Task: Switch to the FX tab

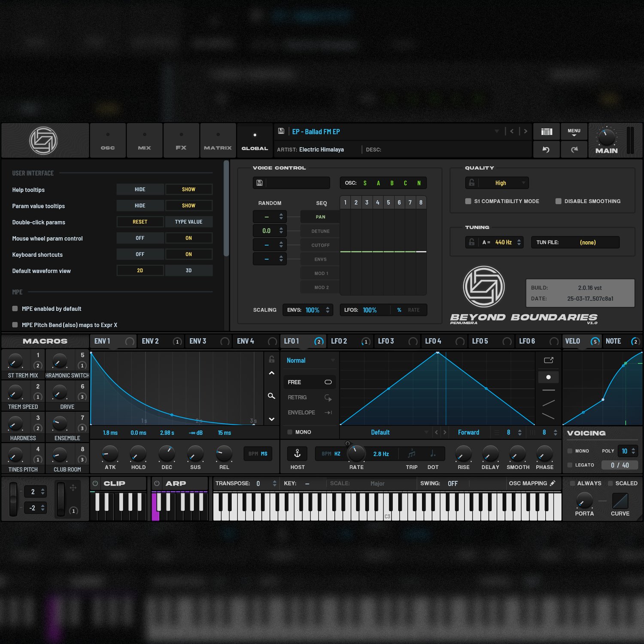Action: pos(181,140)
